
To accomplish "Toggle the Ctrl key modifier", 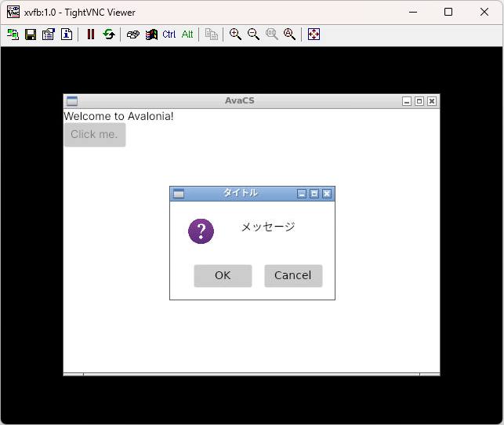I will click(169, 35).
